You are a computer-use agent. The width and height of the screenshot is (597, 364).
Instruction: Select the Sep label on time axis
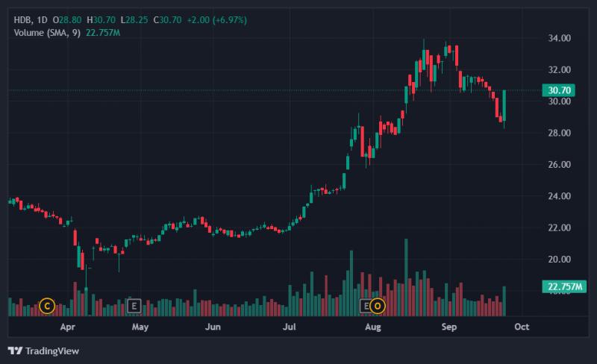tap(449, 327)
